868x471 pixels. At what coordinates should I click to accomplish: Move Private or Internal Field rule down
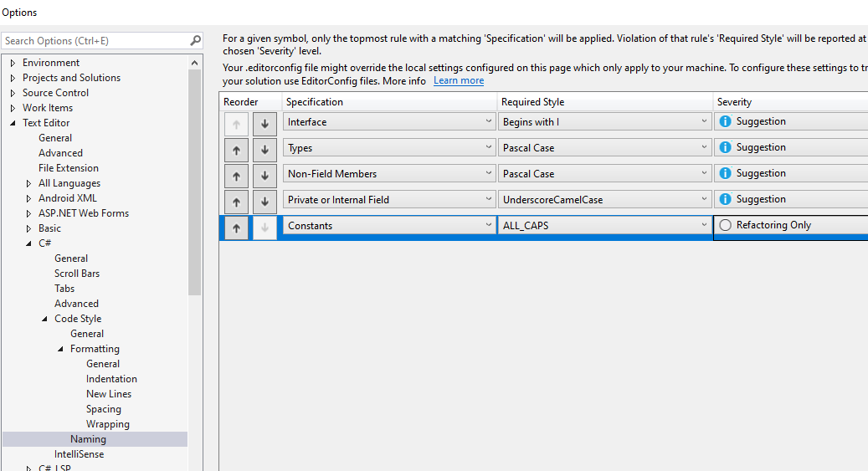tap(265, 202)
